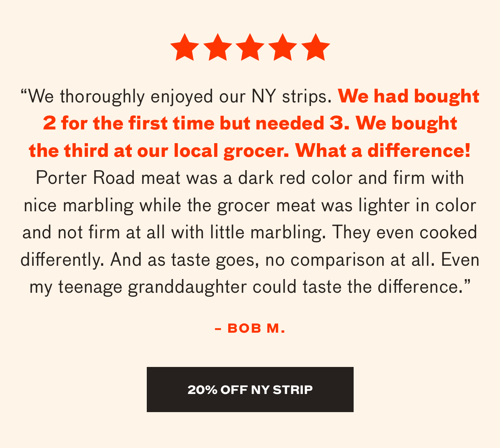Select the 'no comparison at all' phrase
Screen dimensions: 500x448
click(350, 260)
